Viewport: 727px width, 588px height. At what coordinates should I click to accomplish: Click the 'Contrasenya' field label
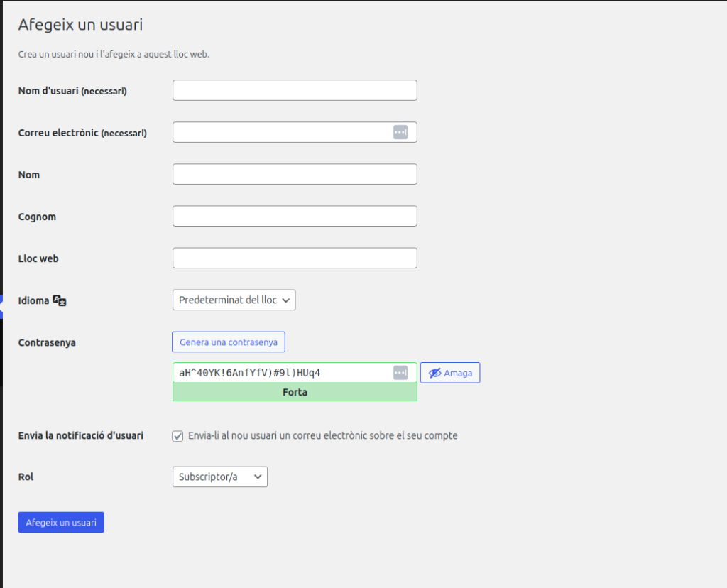click(x=47, y=342)
